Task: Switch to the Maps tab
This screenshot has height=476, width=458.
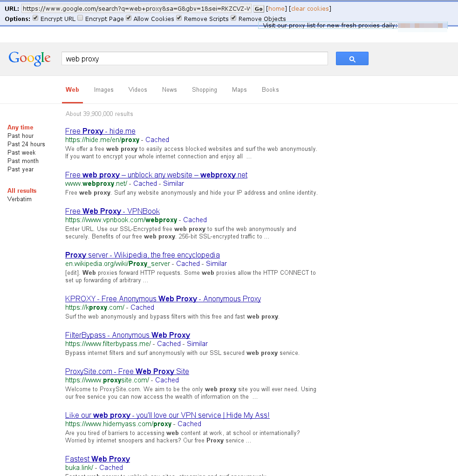Action: point(239,89)
